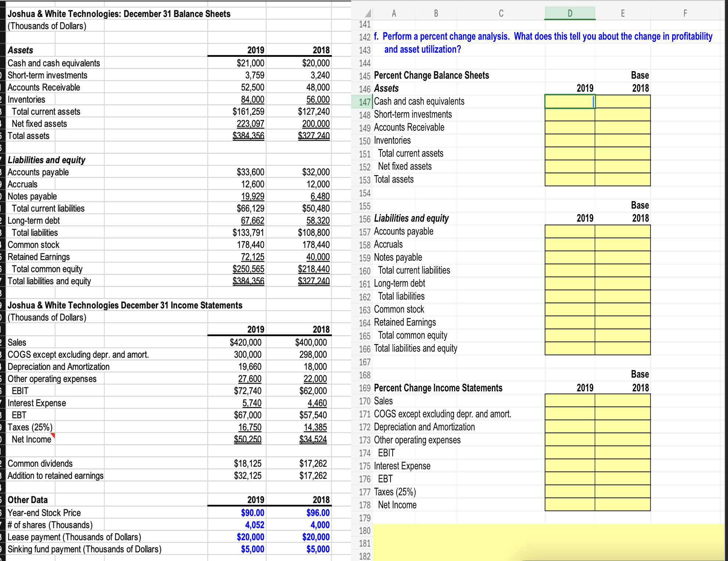Click 2019 cell for Cash and cash equivalents

[569, 102]
